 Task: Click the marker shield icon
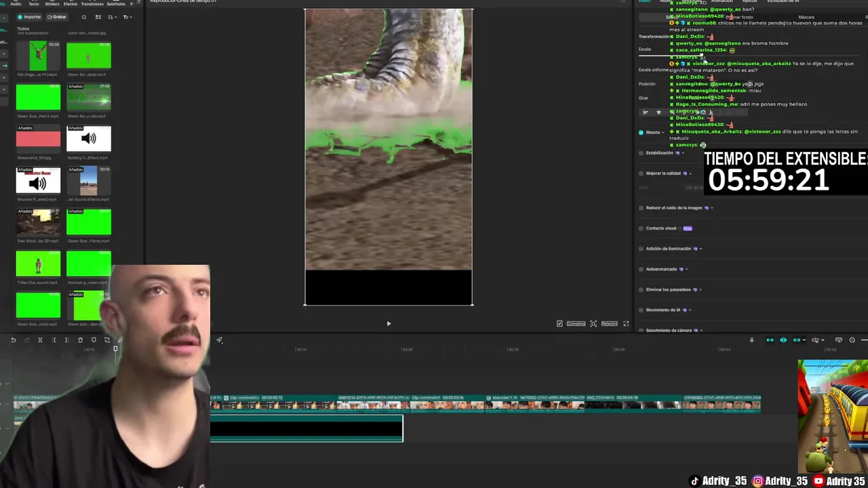(x=94, y=340)
